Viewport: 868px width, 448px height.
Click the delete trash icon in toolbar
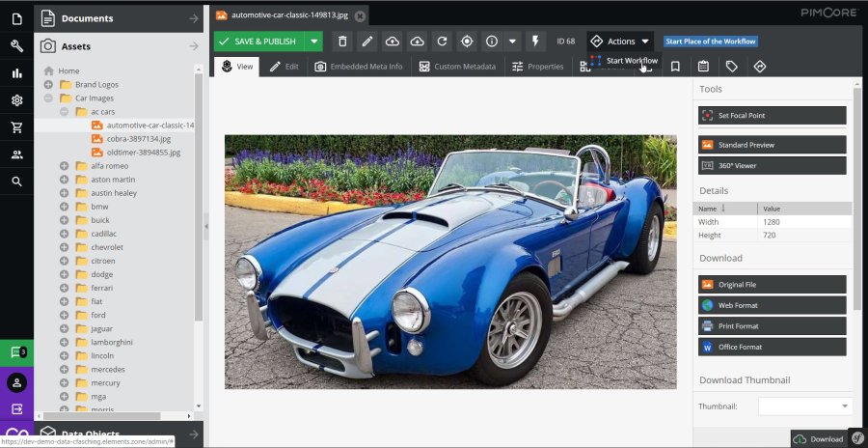tap(341, 42)
